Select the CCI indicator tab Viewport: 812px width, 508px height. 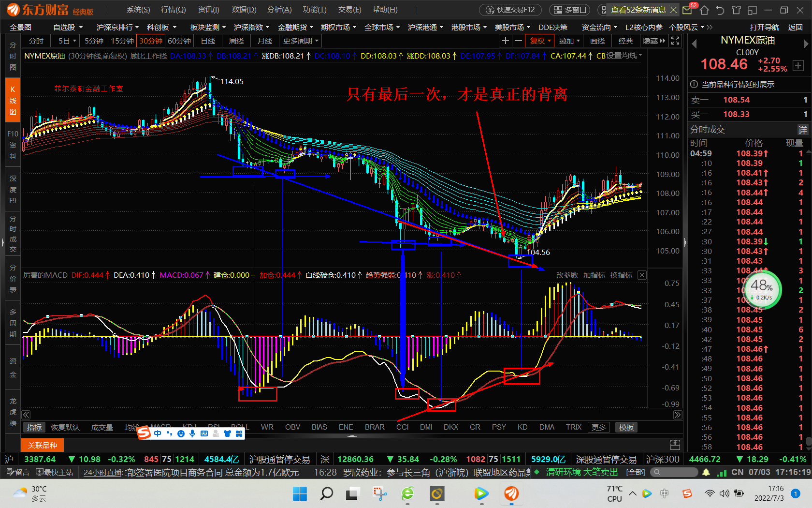pyautogui.click(x=402, y=427)
